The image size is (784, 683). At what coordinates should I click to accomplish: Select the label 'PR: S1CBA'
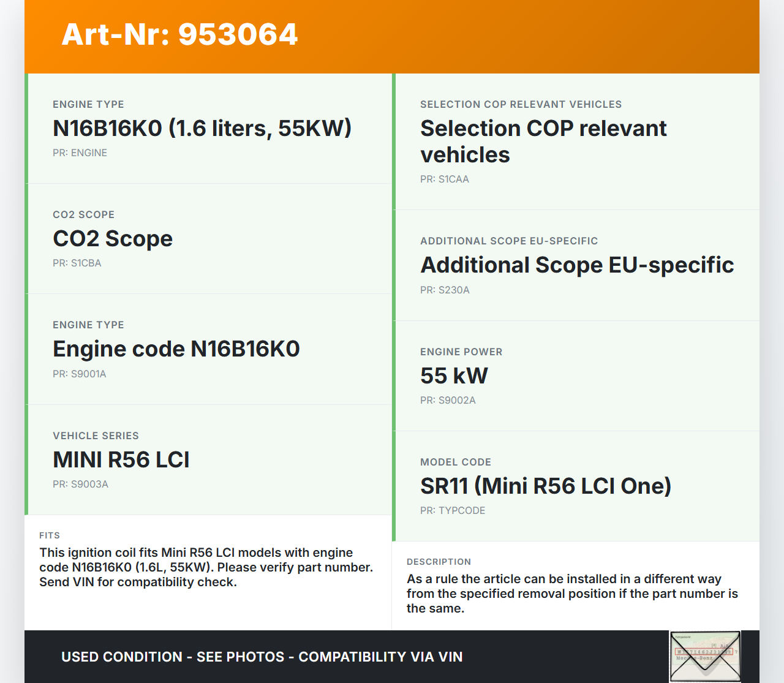click(x=77, y=263)
